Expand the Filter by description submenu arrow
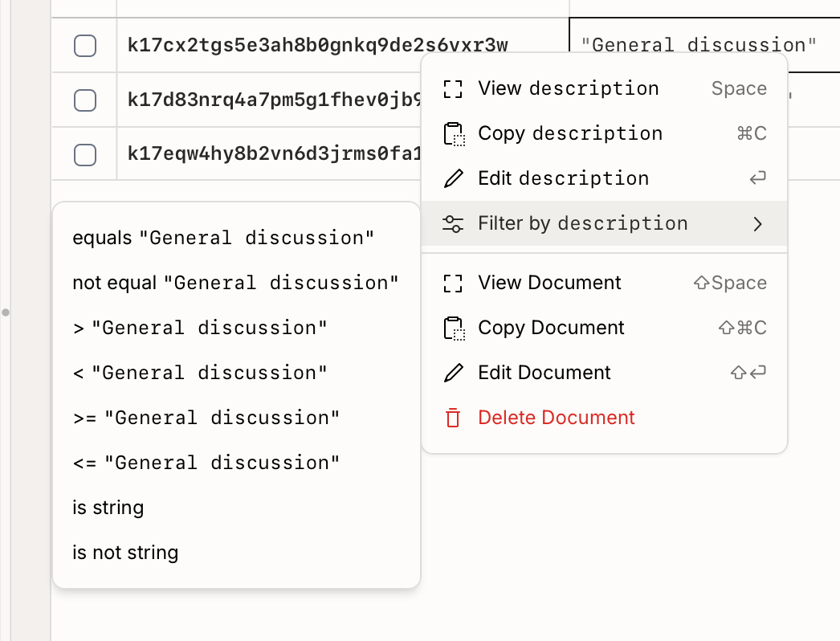The image size is (840, 641). coord(757,224)
